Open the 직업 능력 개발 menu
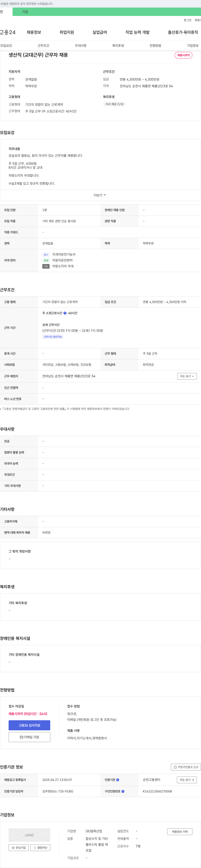This screenshot has width=201, height=868. [x=138, y=32]
